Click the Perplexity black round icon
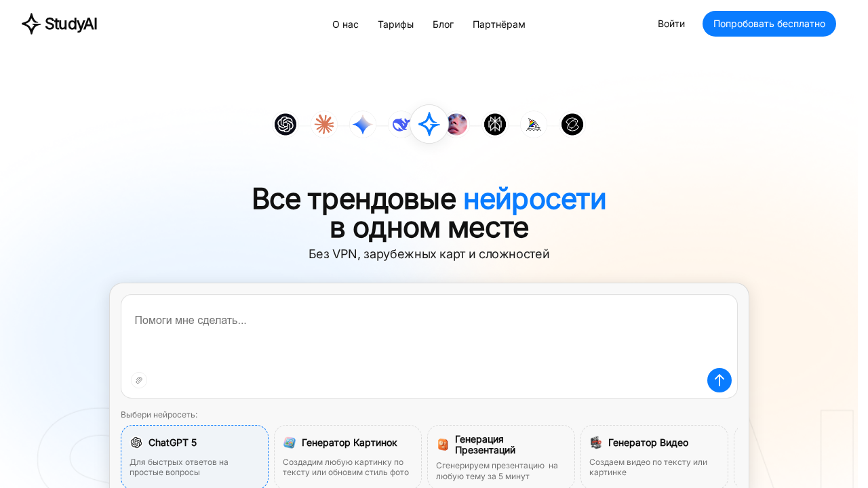This screenshot has width=868, height=488. click(x=495, y=125)
